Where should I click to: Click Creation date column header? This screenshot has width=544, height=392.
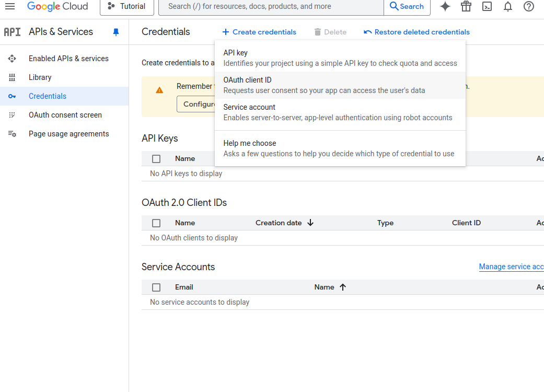pyautogui.click(x=279, y=223)
